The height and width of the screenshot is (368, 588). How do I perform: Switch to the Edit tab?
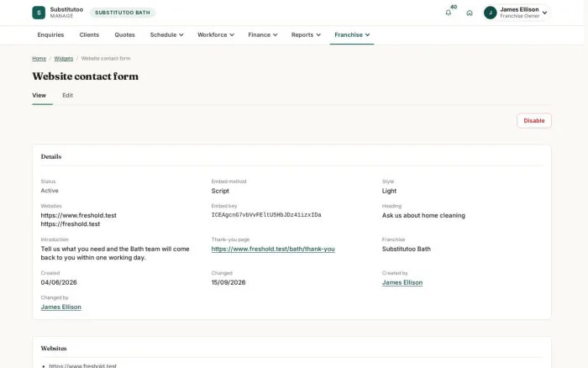[x=67, y=95]
